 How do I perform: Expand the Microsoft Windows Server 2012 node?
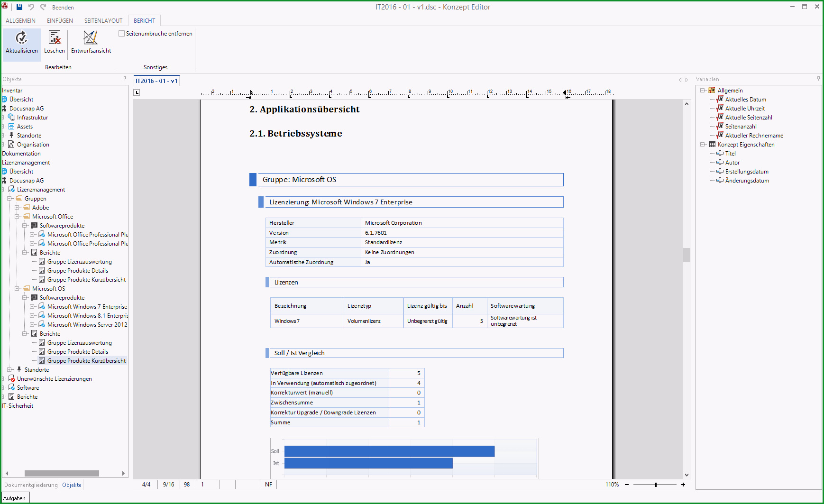pyautogui.click(x=32, y=324)
